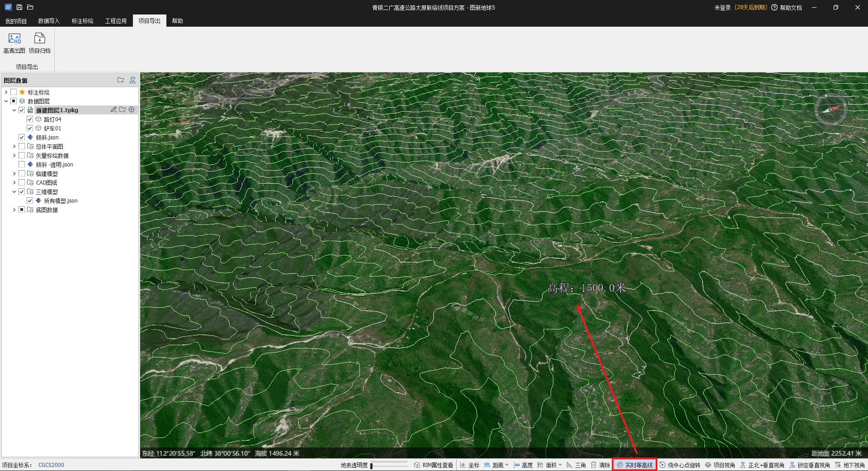Viewport: 868px width, 471px height.
Task: Collapse the 三维模型 tree node
Action: [x=14, y=192]
